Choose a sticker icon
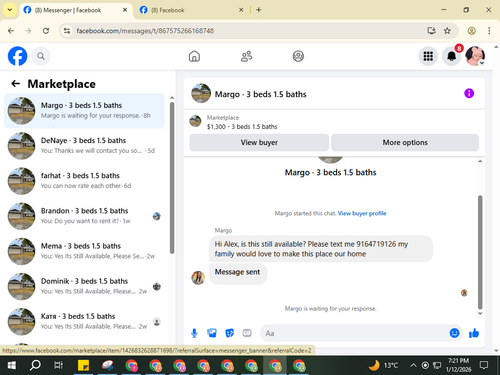The image size is (500, 375). [229, 333]
